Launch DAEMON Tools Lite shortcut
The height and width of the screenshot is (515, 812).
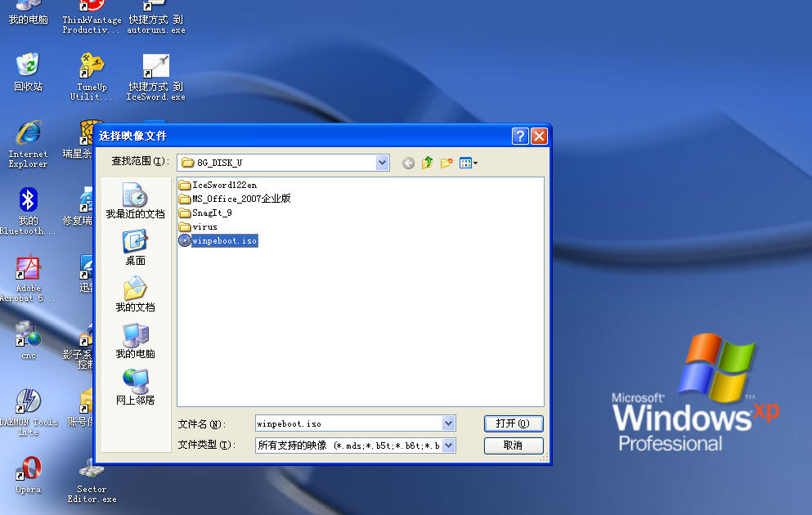28,412
